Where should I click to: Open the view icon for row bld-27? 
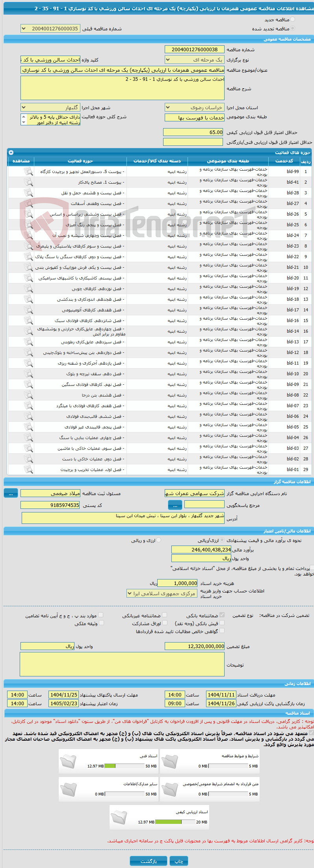pos(28,203)
